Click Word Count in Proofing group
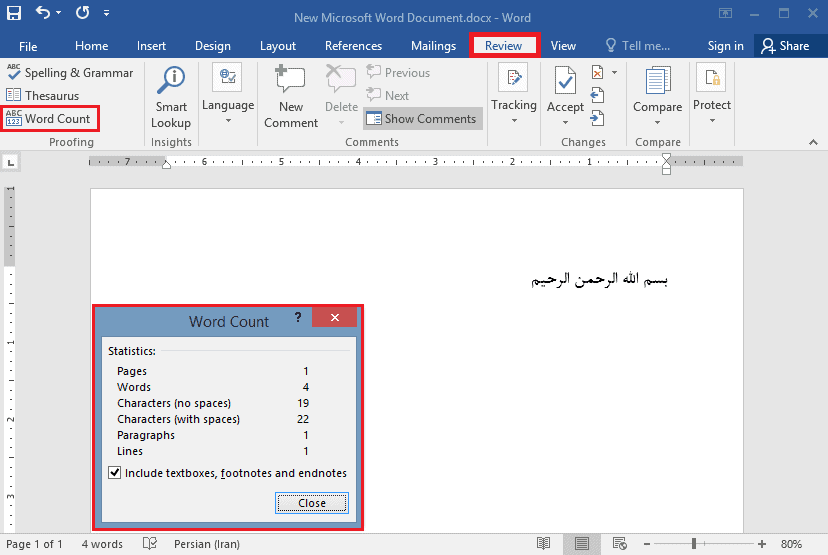Screen dimensions: 828x555 49,119
